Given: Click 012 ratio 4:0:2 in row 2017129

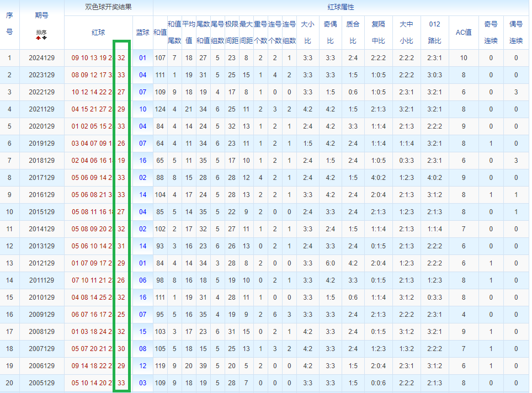Looking at the screenshot, I should (x=434, y=178).
